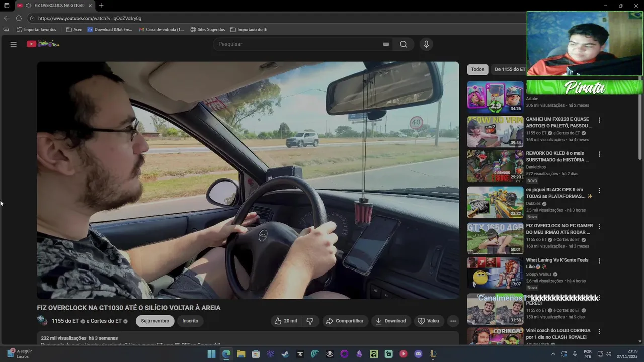Click the Valeu button
The image size is (644, 362).
click(x=428, y=321)
